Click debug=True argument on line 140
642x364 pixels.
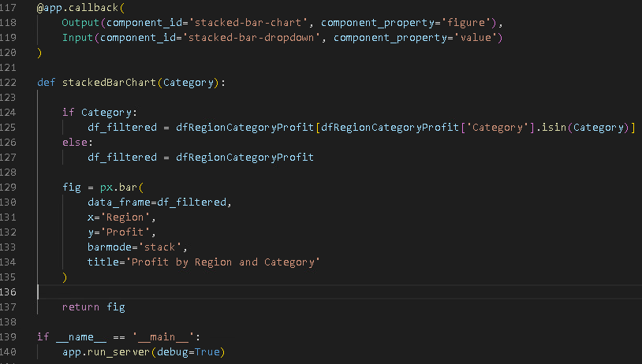188,352
